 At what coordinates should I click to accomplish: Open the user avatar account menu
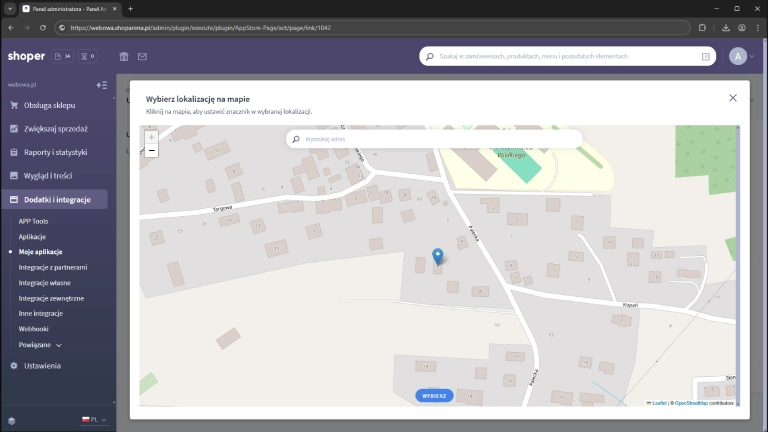point(742,57)
